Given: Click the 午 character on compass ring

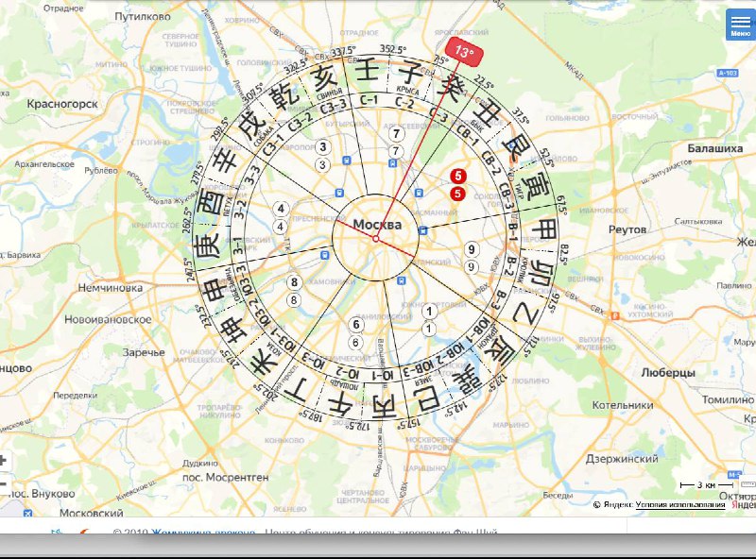Looking at the screenshot, I should click(x=339, y=404).
